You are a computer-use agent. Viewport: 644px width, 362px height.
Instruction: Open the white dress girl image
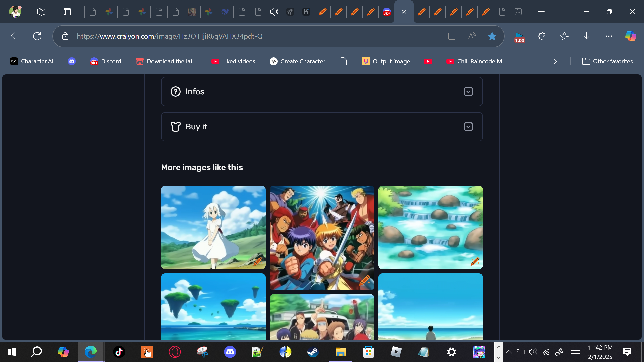coord(213,227)
